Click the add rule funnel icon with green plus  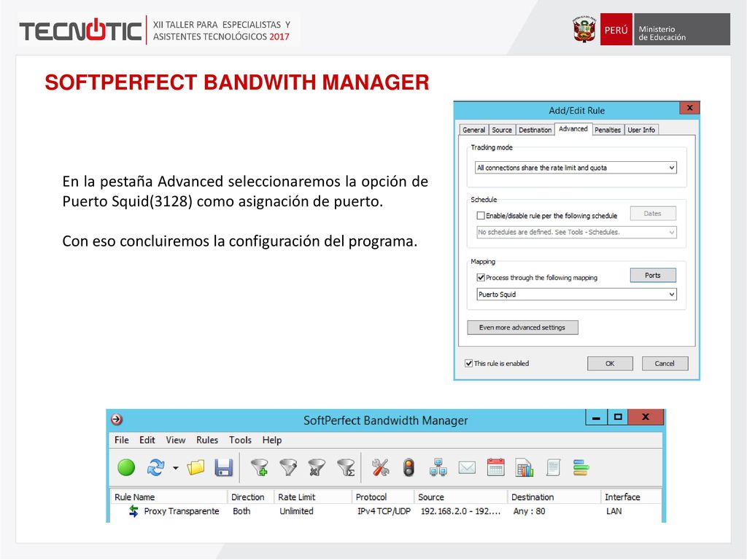pos(260,467)
